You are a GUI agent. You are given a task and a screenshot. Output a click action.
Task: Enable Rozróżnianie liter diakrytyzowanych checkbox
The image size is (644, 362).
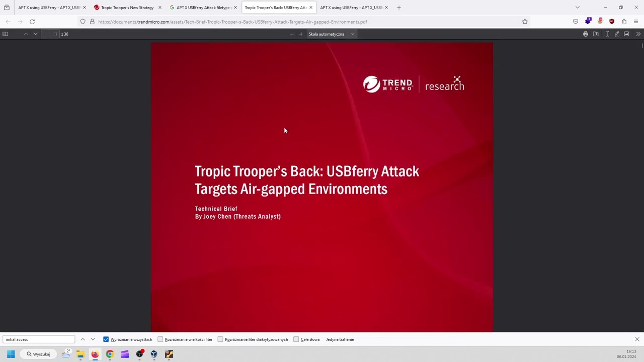click(220, 339)
